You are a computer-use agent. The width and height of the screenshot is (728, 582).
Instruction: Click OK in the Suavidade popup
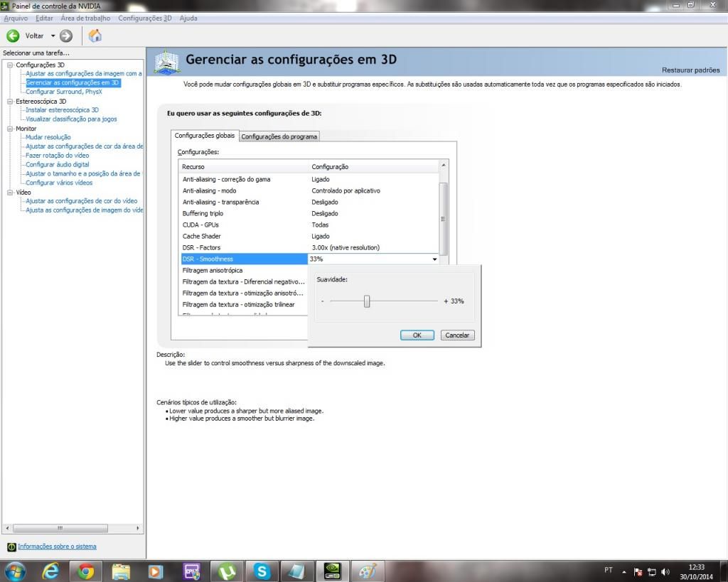coord(417,335)
